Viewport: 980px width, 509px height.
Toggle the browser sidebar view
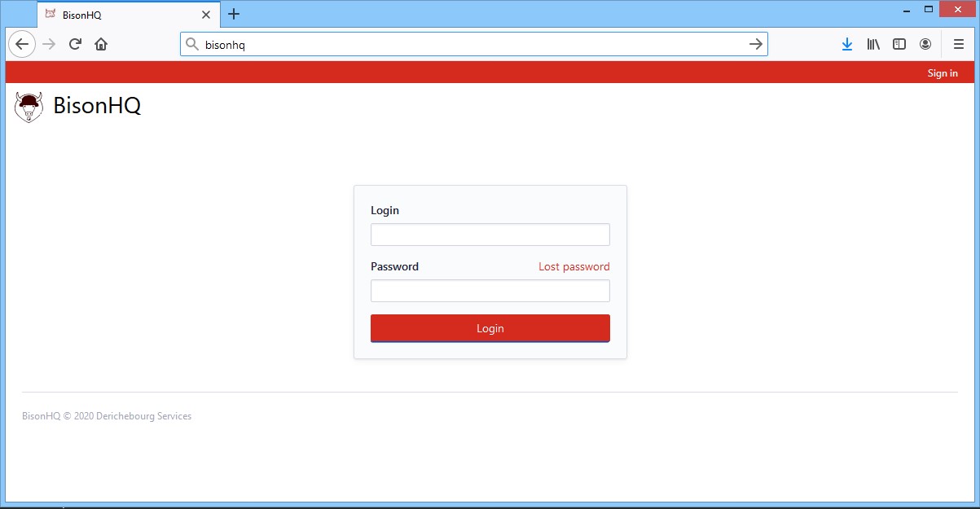(x=899, y=45)
